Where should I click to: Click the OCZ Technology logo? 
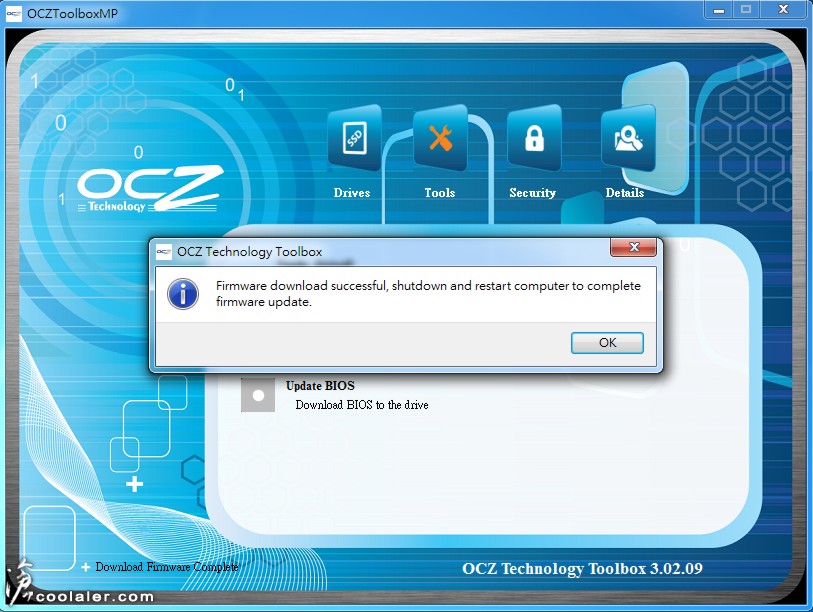pyautogui.click(x=151, y=189)
